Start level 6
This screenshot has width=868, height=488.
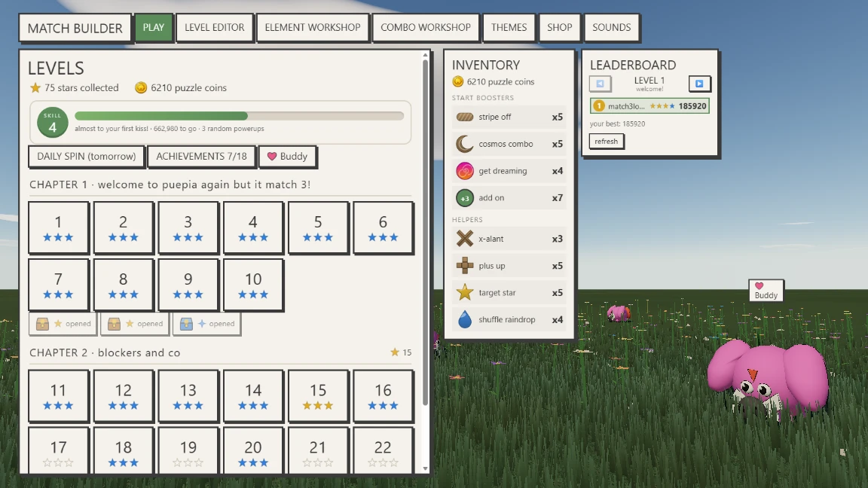(x=383, y=227)
